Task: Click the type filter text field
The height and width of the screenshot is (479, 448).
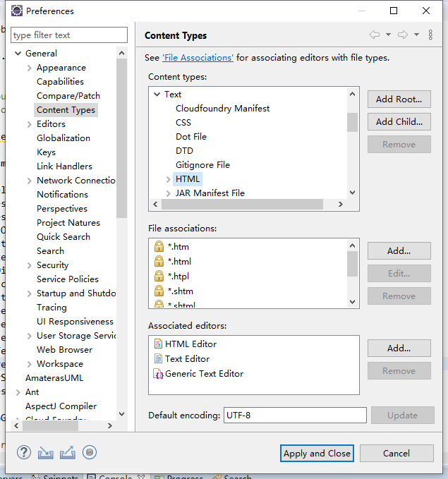Action: pyautogui.click(x=69, y=35)
